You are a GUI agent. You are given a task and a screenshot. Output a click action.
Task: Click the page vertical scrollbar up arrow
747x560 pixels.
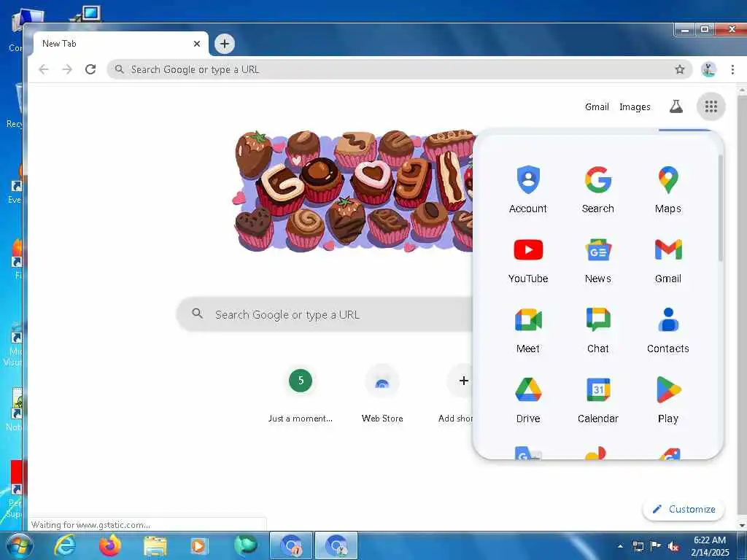click(x=742, y=88)
